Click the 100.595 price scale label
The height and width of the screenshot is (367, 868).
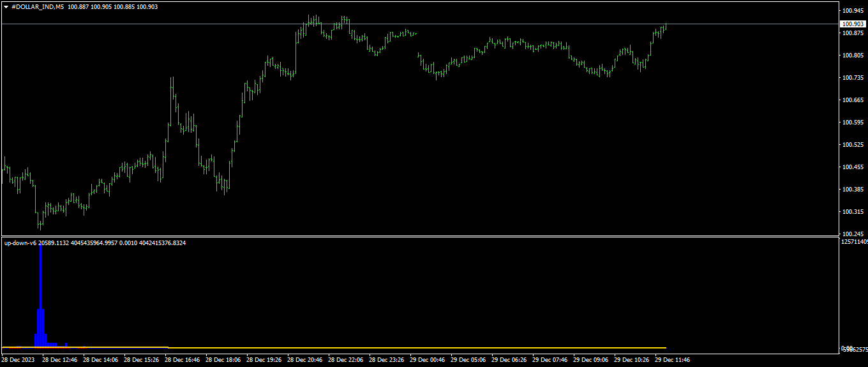(853, 123)
